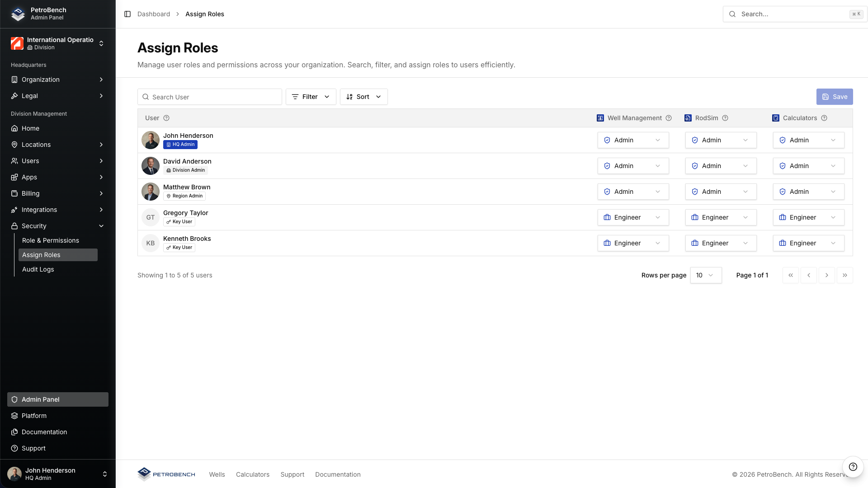Click the help bubble in bottom right corner
The height and width of the screenshot is (488, 868).
click(x=853, y=467)
